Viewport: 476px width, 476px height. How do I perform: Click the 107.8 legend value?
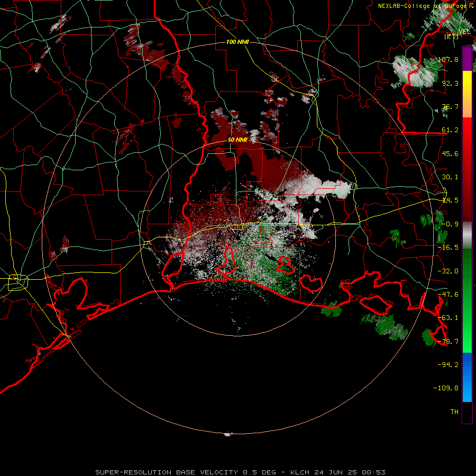click(x=448, y=59)
